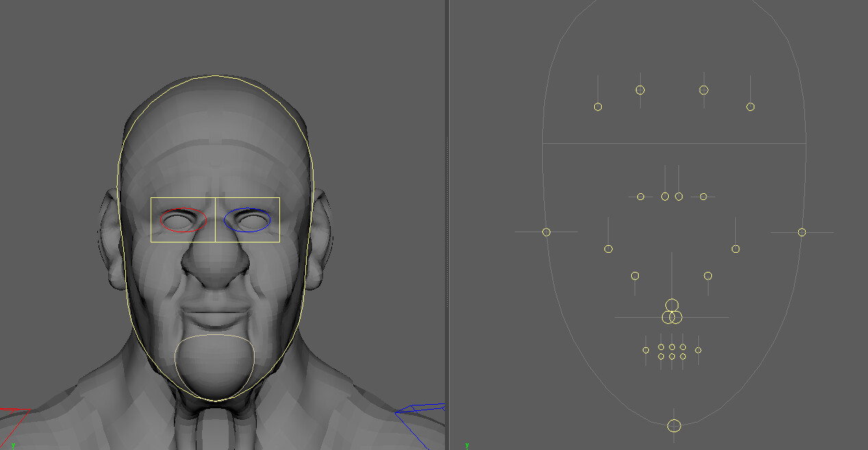Select the lower-lip middle controller circle
This screenshot has height=450, width=868.
click(x=672, y=356)
